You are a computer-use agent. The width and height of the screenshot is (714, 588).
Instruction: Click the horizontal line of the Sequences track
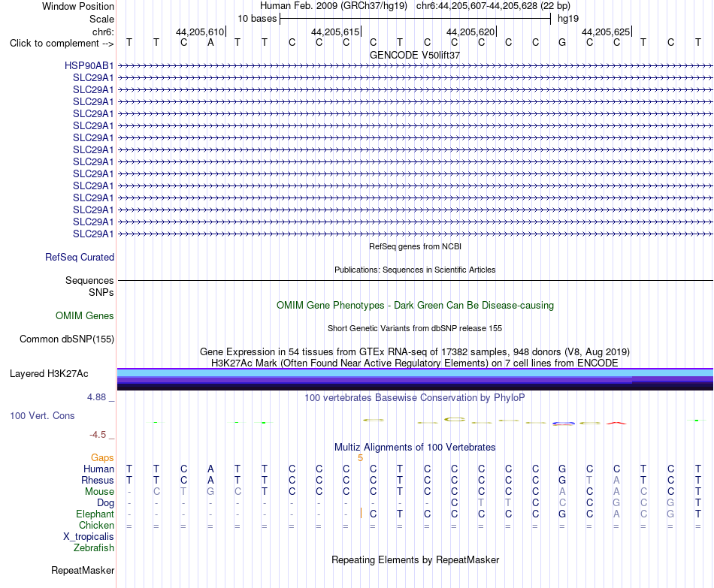pos(416,280)
